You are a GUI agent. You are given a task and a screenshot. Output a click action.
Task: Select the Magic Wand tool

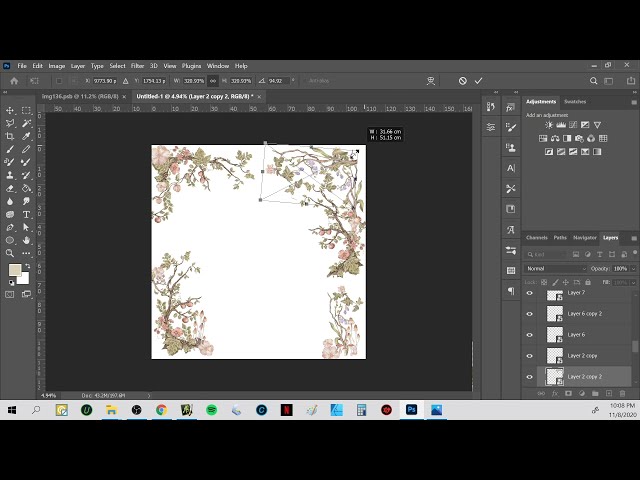(26, 123)
